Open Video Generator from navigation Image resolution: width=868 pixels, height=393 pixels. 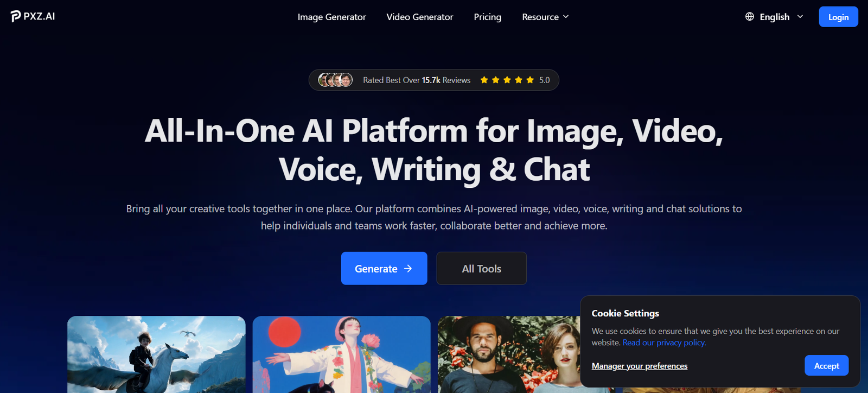pyautogui.click(x=420, y=17)
